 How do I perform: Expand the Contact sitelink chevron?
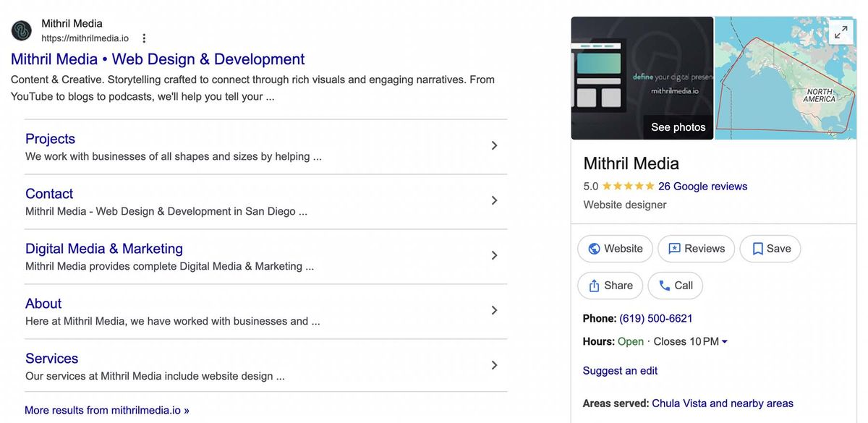tap(494, 200)
